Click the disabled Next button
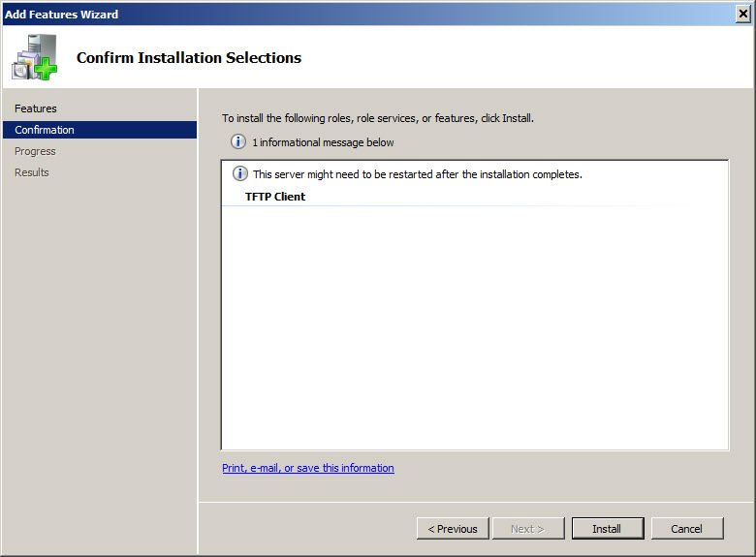The image size is (756, 557). click(x=528, y=529)
